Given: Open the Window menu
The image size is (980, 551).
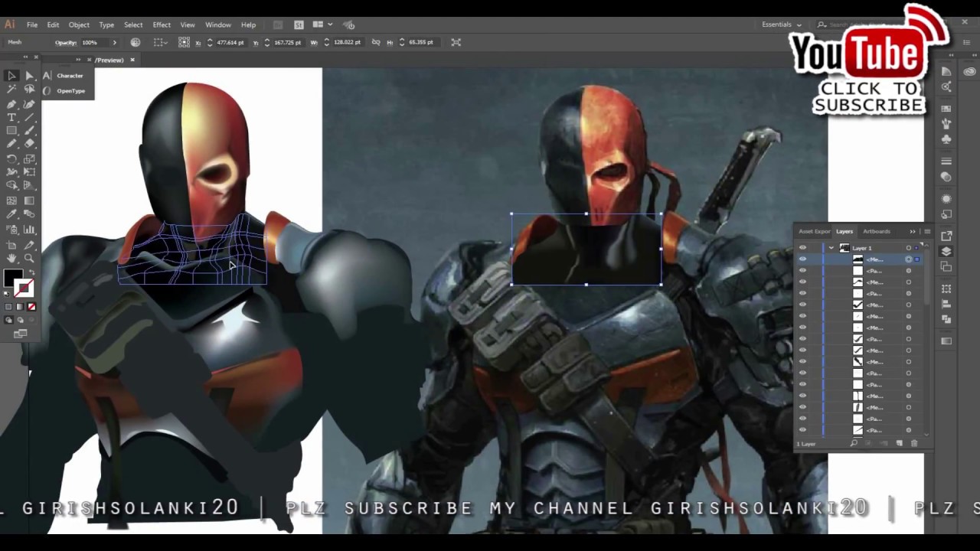Looking at the screenshot, I should [x=218, y=24].
